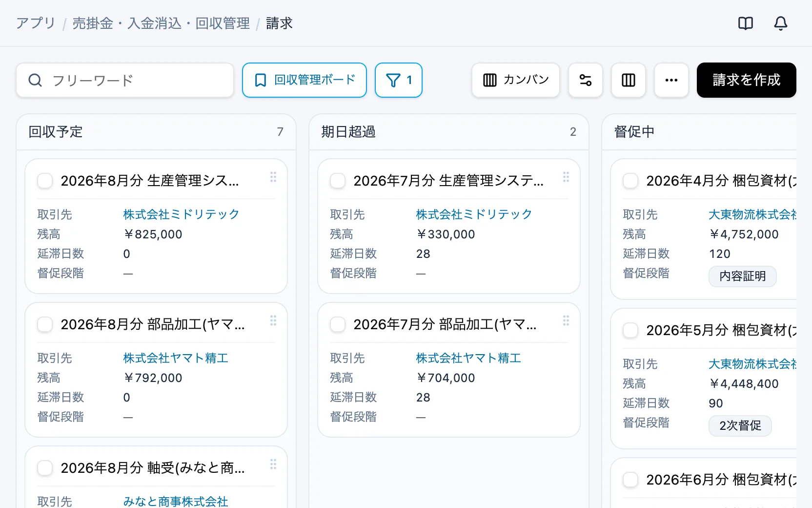The width and height of the screenshot is (812, 508).
Task: Open the 2026年7月分 生産管理システ card title
Action: point(448,181)
